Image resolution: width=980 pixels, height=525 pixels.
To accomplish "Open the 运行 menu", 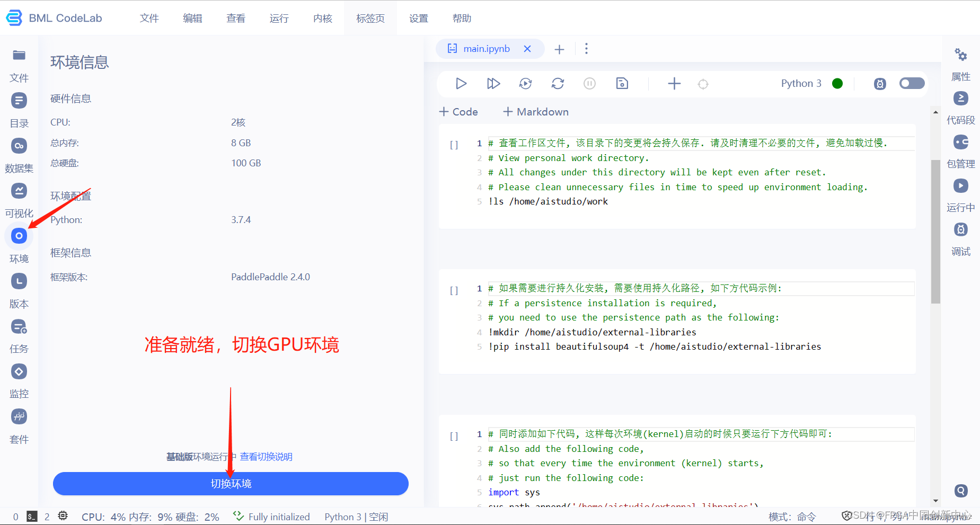I will [x=279, y=19].
